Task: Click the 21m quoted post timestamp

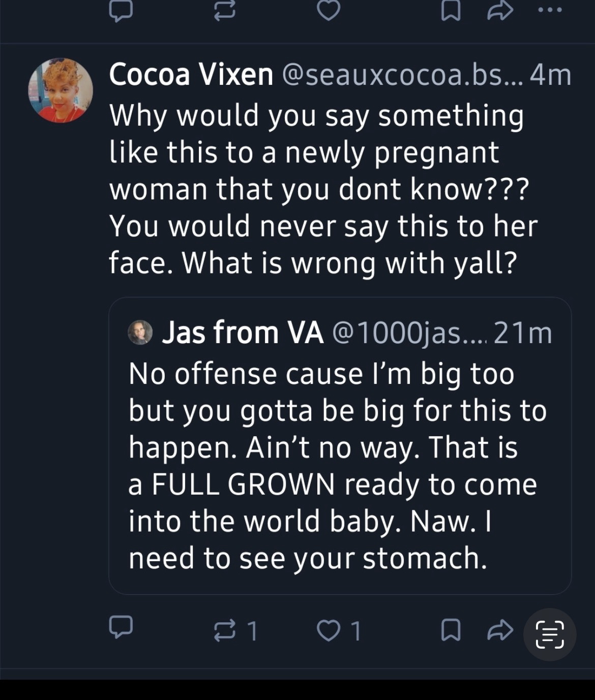Action: coord(523,333)
